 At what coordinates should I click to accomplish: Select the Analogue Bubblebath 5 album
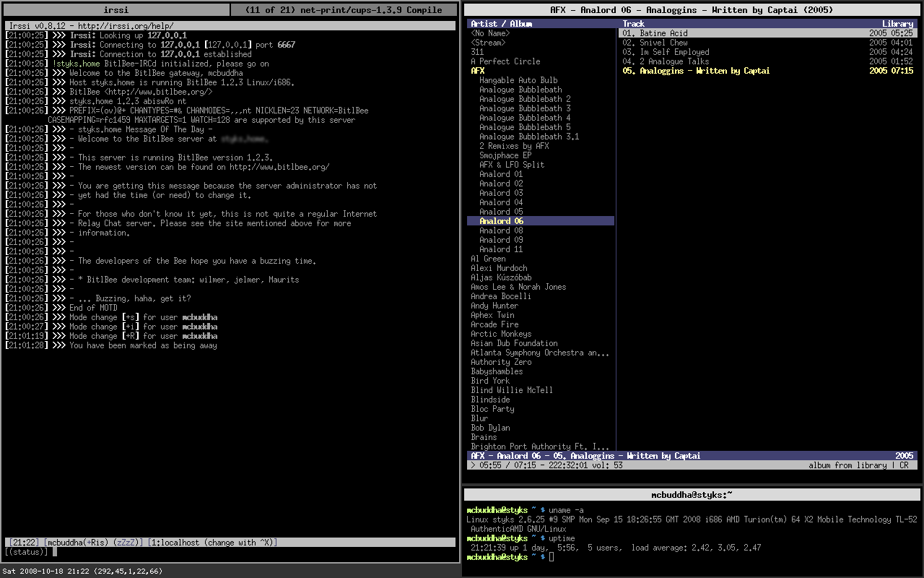525,127
